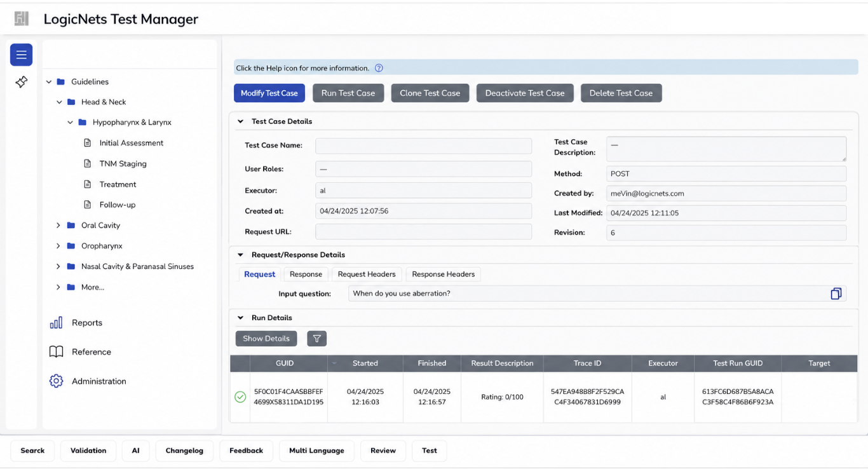868x469 pixels.
Task: Switch to the Response tab
Action: [306, 275]
